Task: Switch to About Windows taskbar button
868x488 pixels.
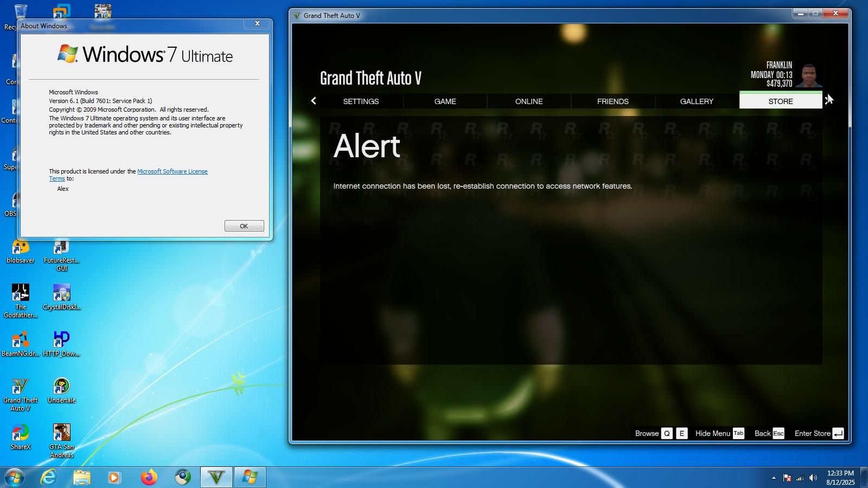Action: pyautogui.click(x=250, y=477)
